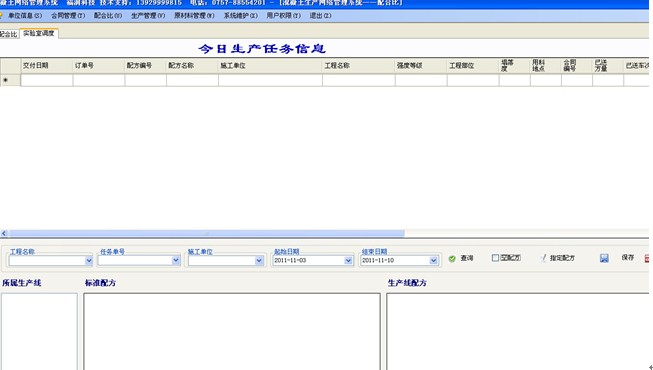Screen dimensions: 653x370
Task: Click the 订单号 column header
Action: point(99,66)
